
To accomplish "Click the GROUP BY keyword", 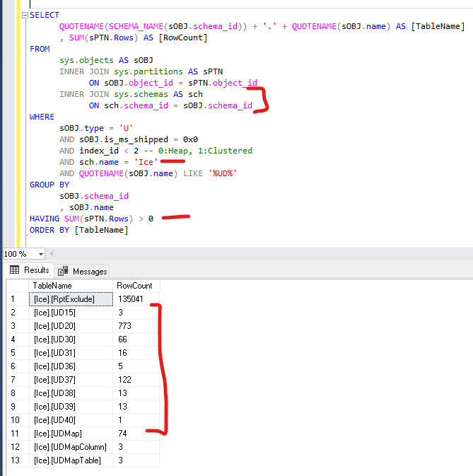I will [49, 185].
